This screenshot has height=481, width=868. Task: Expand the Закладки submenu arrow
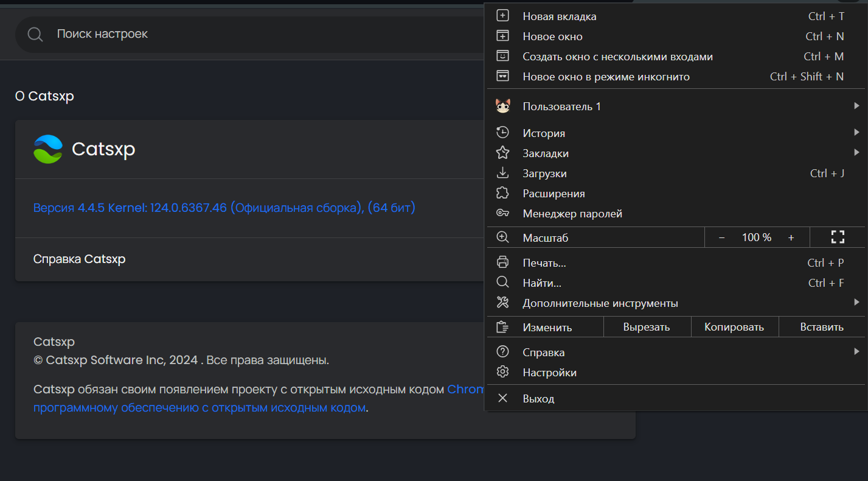point(856,152)
